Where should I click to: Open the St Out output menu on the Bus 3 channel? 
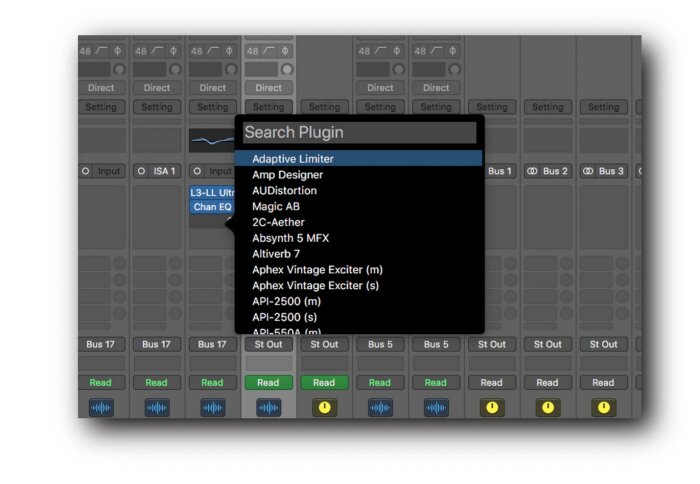(x=604, y=344)
